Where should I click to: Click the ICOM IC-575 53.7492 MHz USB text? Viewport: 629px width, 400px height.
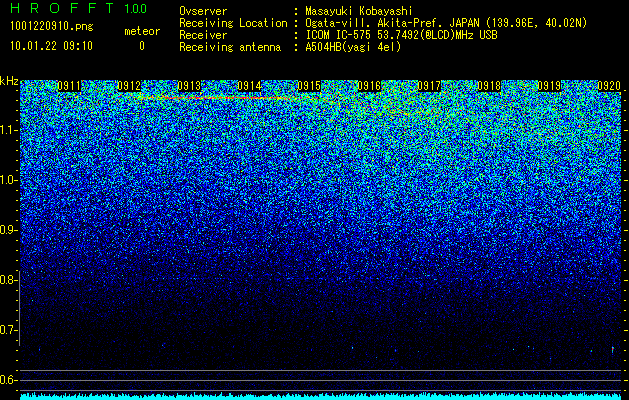click(401, 35)
